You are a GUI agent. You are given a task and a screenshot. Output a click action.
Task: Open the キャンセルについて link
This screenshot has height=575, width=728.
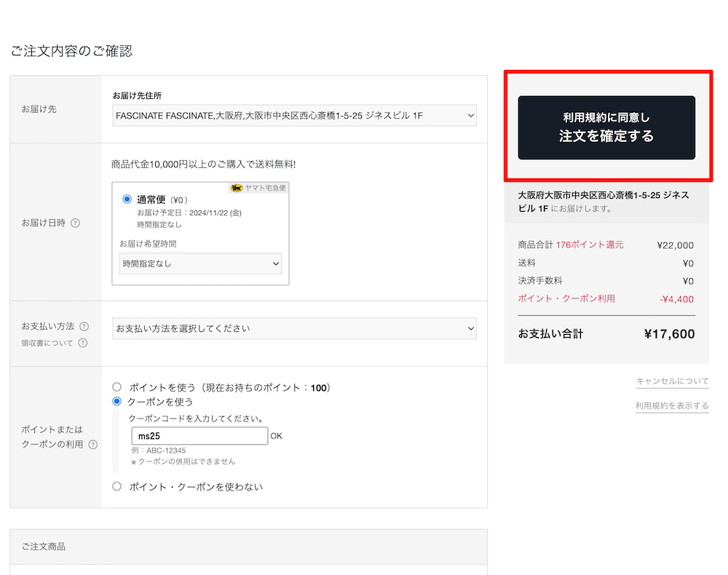click(x=671, y=381)
